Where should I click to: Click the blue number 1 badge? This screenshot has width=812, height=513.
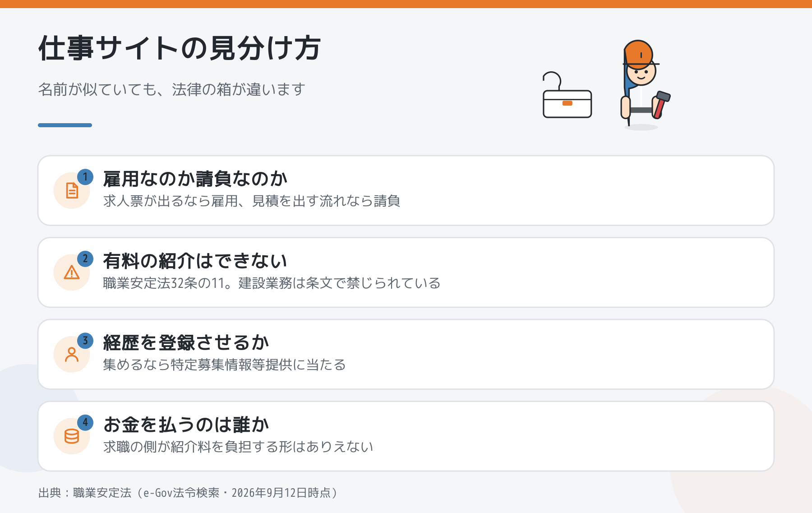(85, 177)
